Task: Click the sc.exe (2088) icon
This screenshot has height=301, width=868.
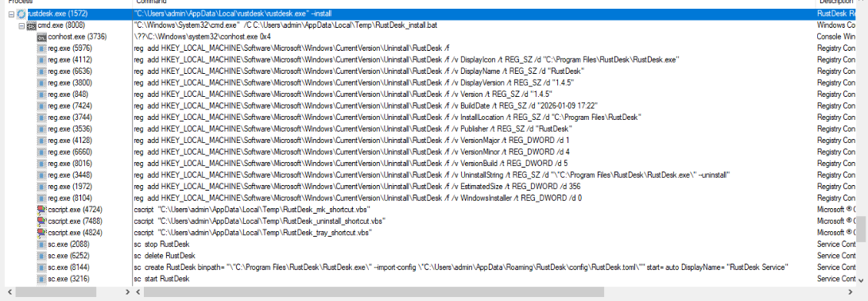Action: click(x=41, y=244)
